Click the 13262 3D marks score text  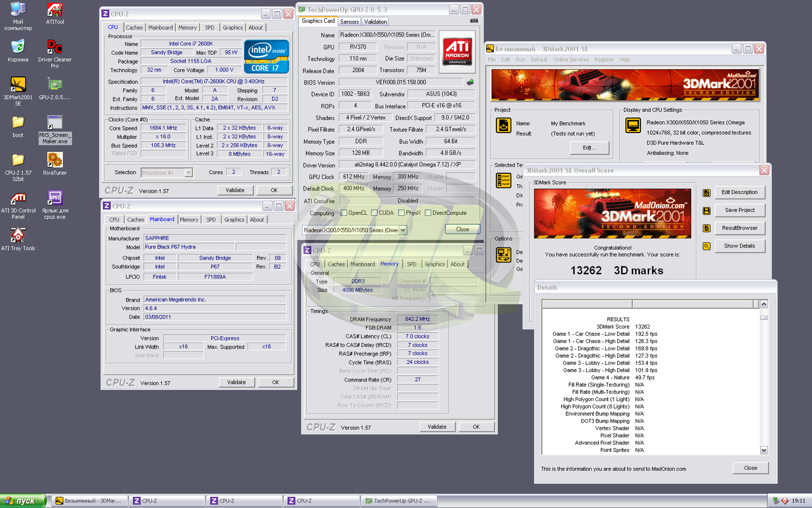(x=617, y=270)
